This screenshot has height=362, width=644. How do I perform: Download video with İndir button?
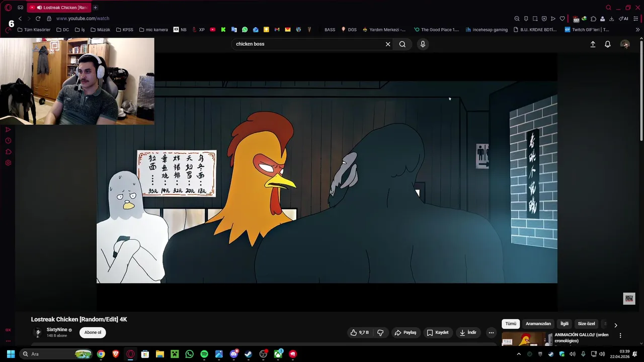pyautogui.click(x=468, y=332)
